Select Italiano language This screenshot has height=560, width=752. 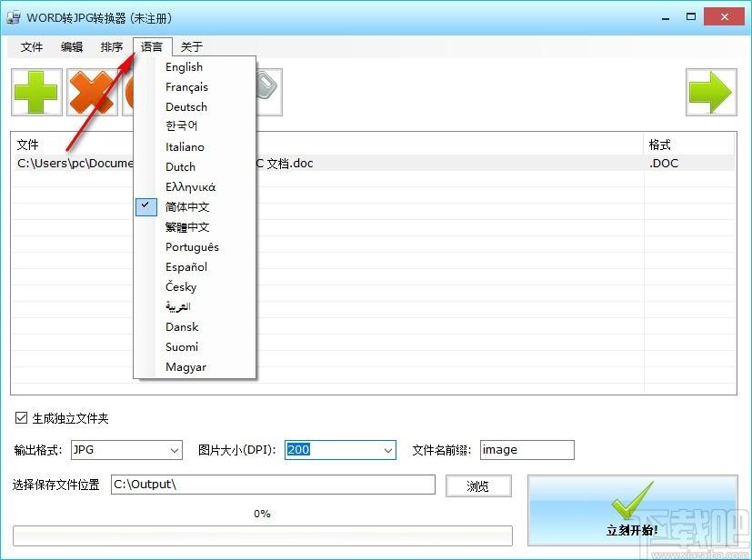[195, 146]
